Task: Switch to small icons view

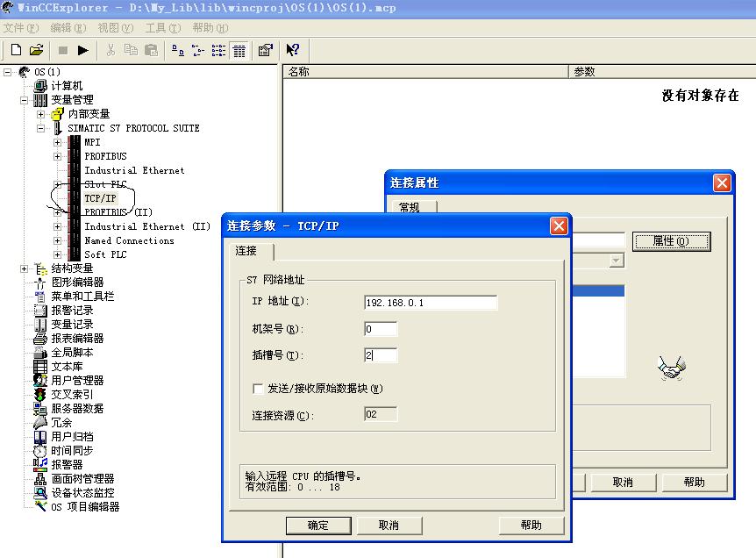Action: tap(197, 50)
